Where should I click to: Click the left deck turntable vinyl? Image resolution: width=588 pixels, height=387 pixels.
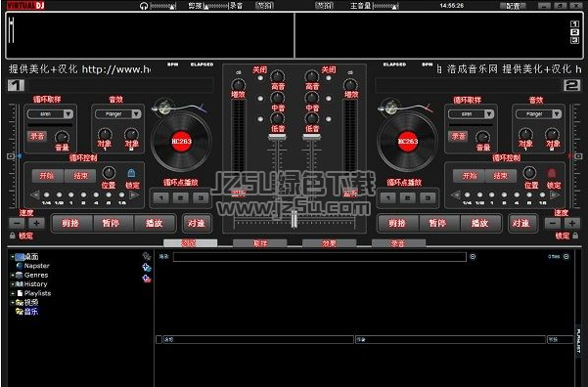pyautogui.click(x=182, y=142)
